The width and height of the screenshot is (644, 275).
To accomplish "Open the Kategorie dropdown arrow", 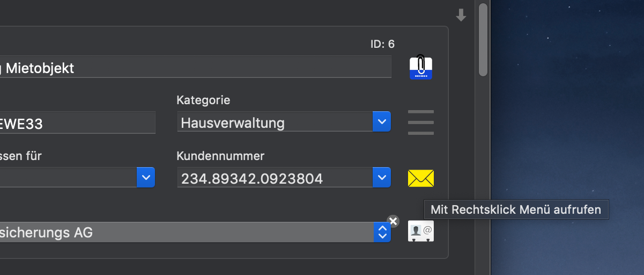I will (x=382, y=122).
